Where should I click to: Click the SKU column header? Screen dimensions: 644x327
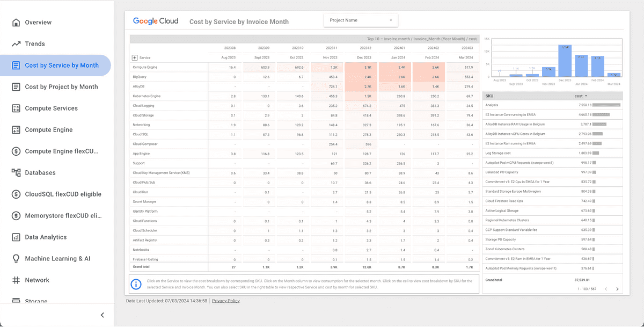tap(489, 96)
